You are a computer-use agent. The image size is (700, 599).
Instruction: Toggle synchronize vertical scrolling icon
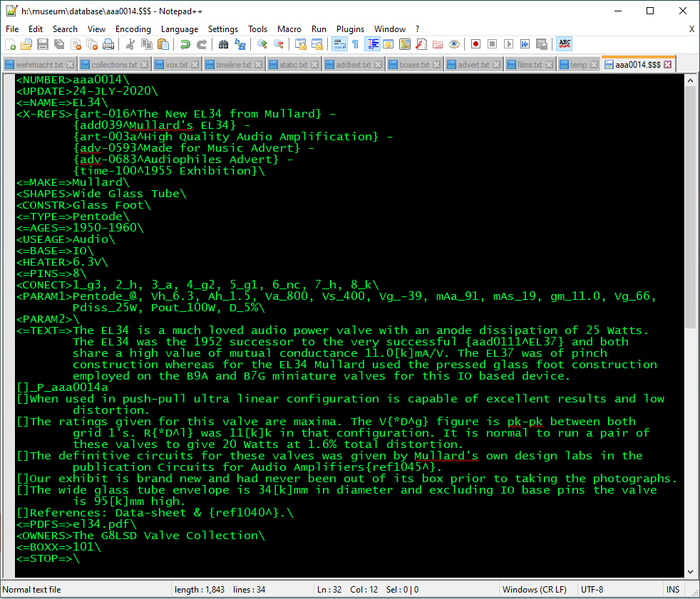[300, 43]
